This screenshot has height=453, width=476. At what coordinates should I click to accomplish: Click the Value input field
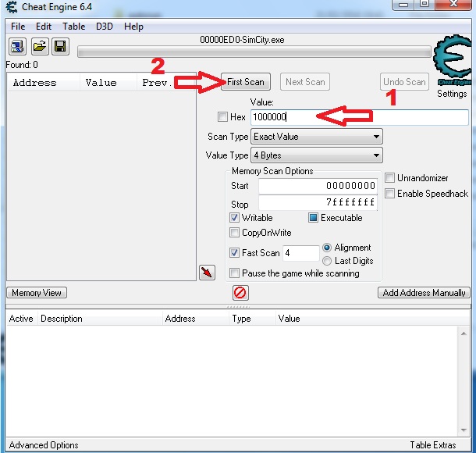tap(360, 117)
